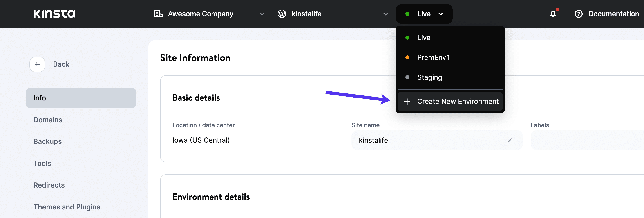This screenshot has height=218, width=644.
Task: Click the Documentation help icon
Action: (x=579, y=14)
